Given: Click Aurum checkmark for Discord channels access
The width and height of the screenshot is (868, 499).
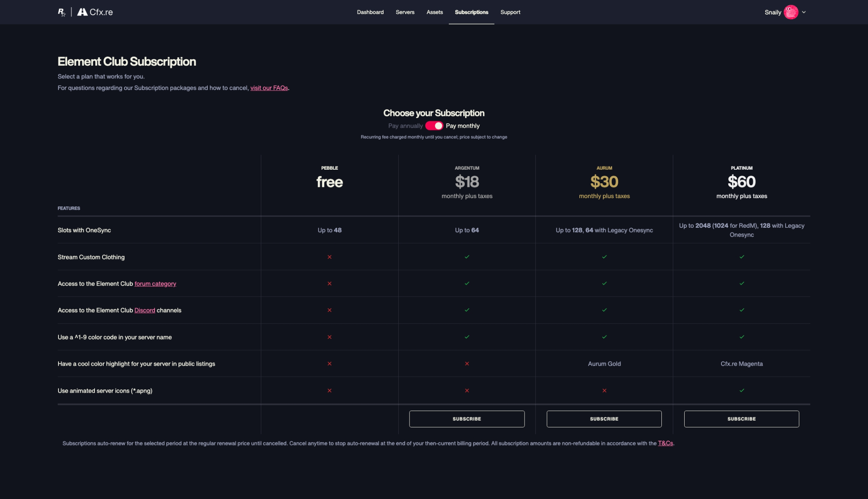Looking at the screenshot, I should [x=604, y=310].
